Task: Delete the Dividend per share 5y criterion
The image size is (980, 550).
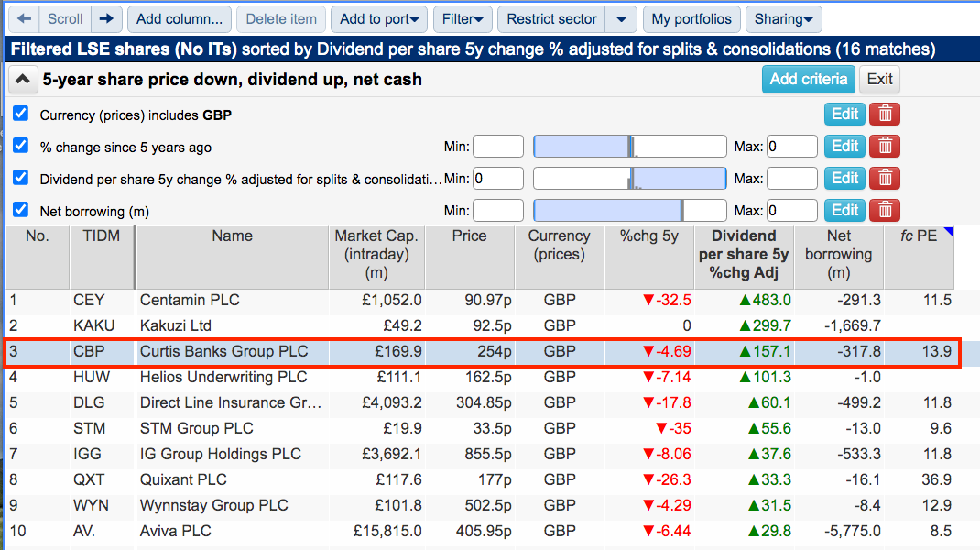Action: 885,179
